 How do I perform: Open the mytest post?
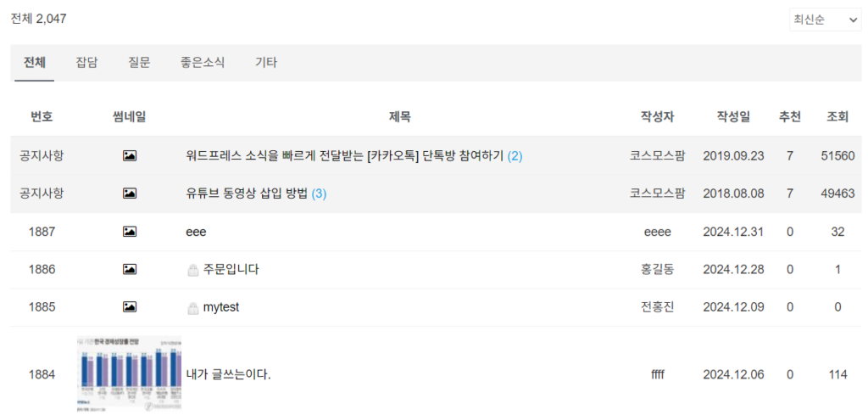pyautogui.click(x=221, y=307)
